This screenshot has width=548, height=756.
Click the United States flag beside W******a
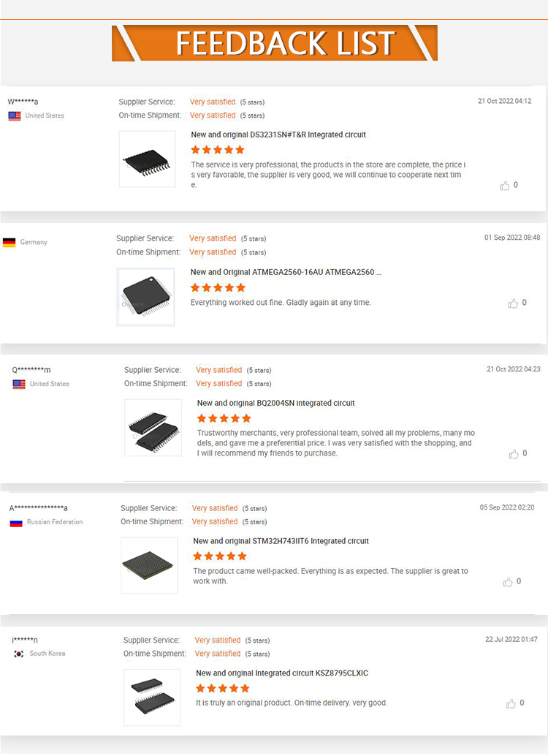click(14, 116)
